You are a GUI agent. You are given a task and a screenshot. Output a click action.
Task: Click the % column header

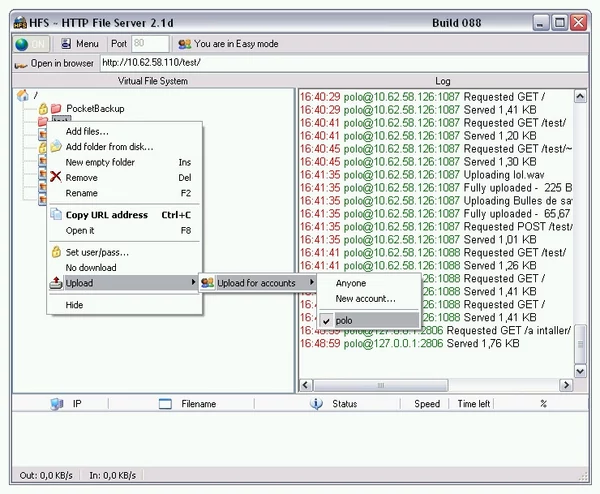point(543,404)
